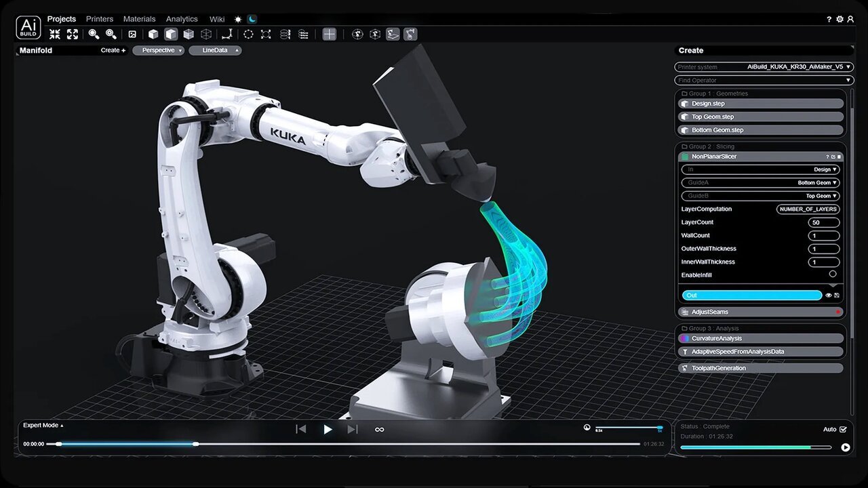Open the Analytics menu

[182, 19]
